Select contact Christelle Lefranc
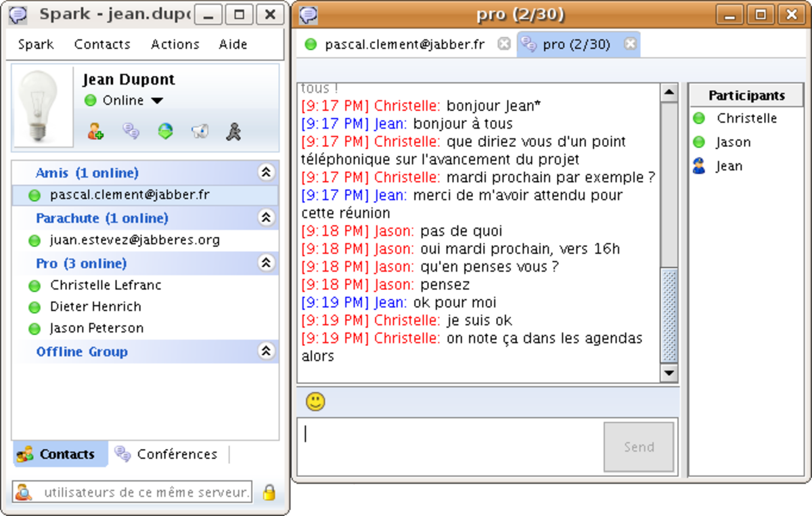This screenshot has width=812, height=516. (x=145, y=285)
